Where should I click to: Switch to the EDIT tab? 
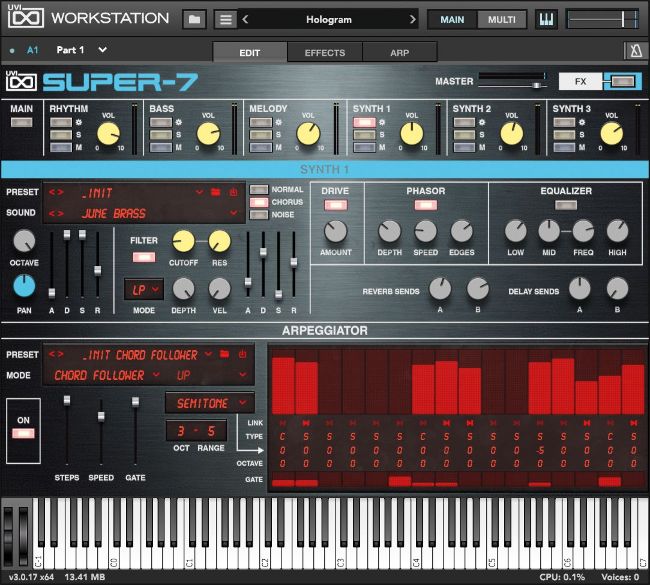[250, 53]
